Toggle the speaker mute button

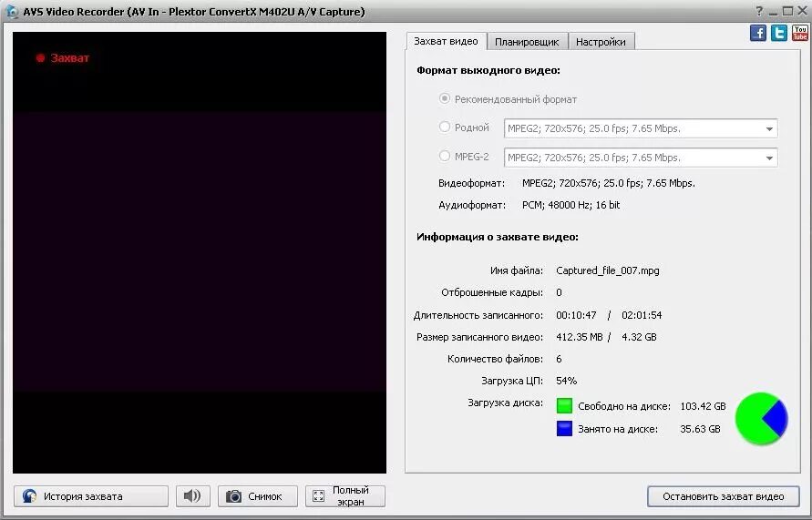pos(192,495)
